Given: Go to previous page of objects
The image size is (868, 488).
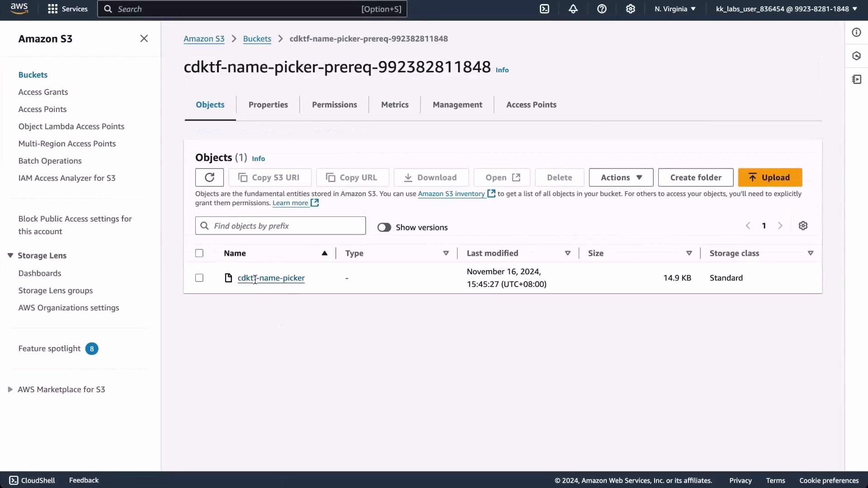Looking at the screenshot, I should point(748,226).
